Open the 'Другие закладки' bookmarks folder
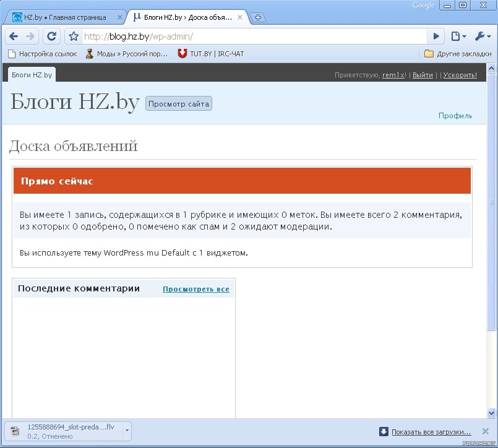498x448 pixels. click(458, 54)
